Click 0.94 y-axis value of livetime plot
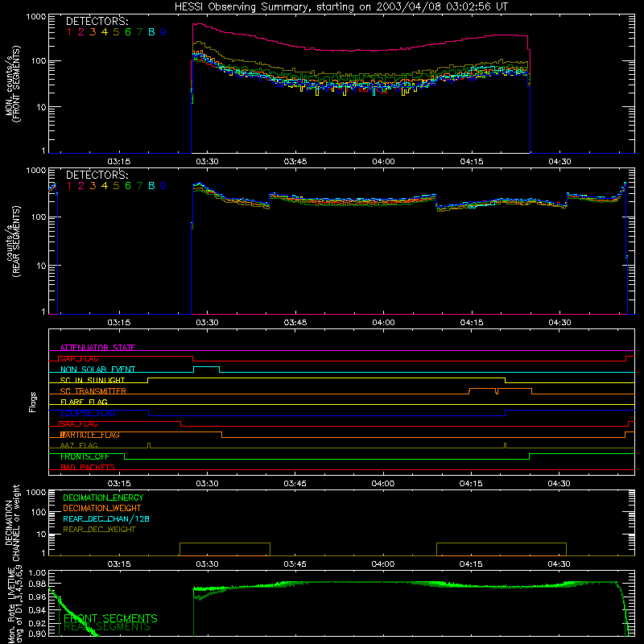This screenshot has width=644, height=644. click(x=37, y=610)
